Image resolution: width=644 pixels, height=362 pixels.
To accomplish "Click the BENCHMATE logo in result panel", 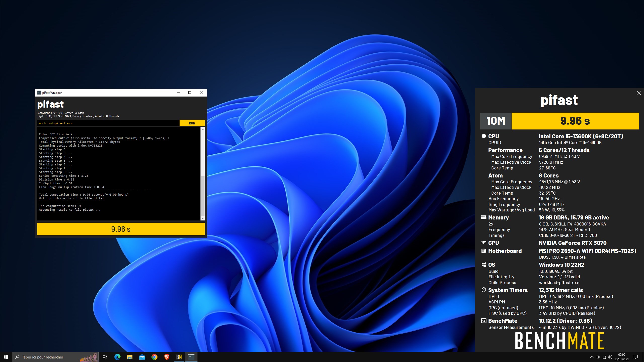I will [x=559, y=341].
